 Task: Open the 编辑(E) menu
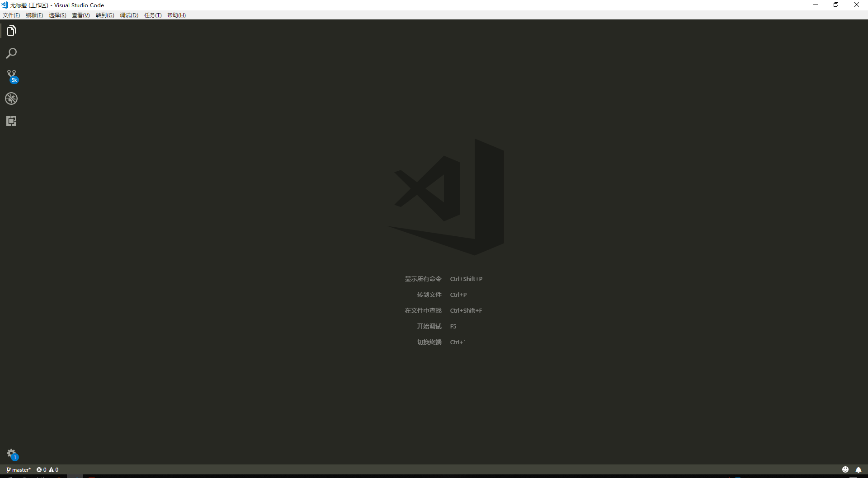click(x=34, y=15)
